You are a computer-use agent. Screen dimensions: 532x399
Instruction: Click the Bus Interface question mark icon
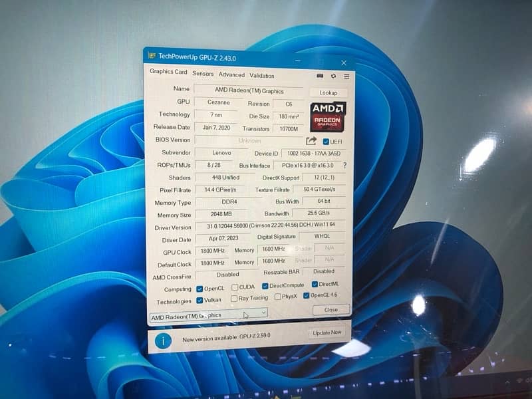coord(344,165)
